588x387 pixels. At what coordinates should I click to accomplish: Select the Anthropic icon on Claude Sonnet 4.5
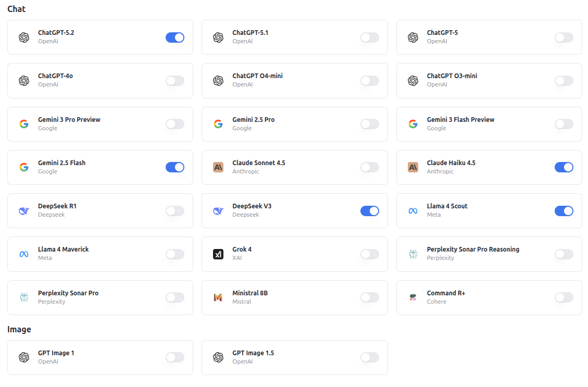(218, 167)
